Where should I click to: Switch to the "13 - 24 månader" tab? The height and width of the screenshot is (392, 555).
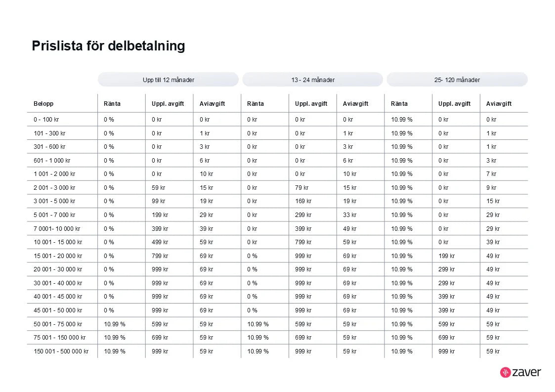[312, 80]
